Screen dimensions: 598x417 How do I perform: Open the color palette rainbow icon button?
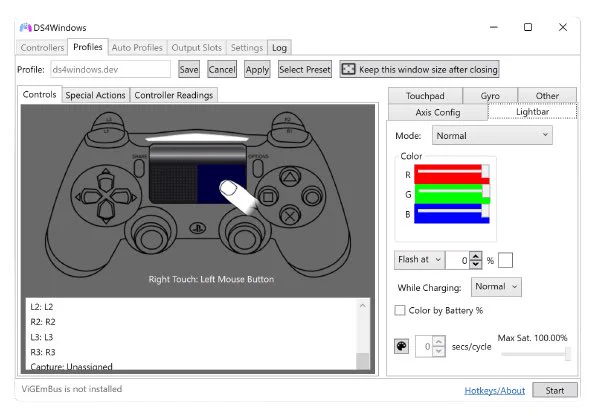[401, 346]
